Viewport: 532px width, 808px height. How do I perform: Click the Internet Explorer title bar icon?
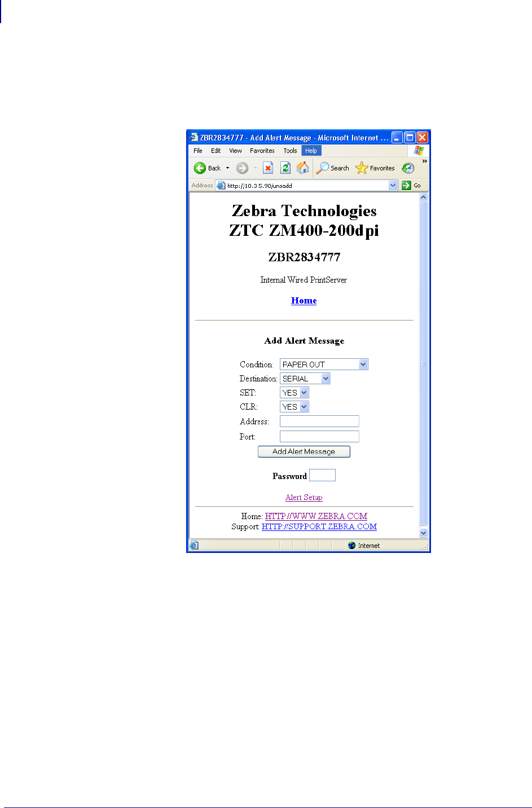point(194,137)
